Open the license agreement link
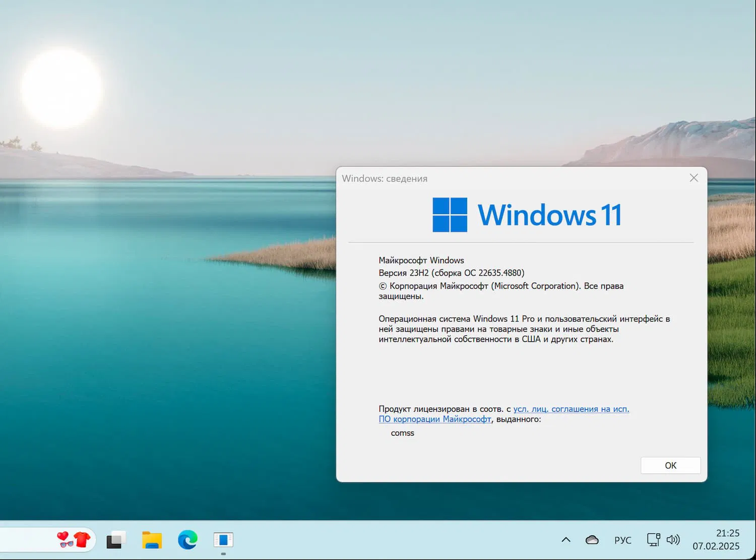Image resolution: width=756 pixels, height=560 pixels. 571,409
